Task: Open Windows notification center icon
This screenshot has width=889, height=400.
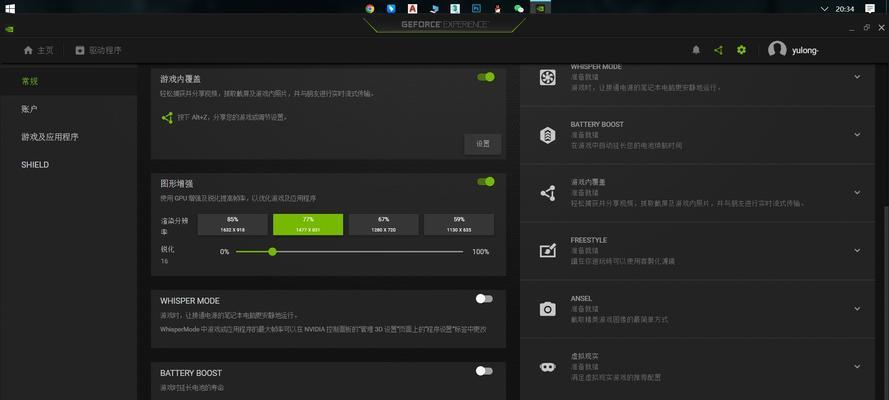Action: pyautogui.click(x=870, y=8)
